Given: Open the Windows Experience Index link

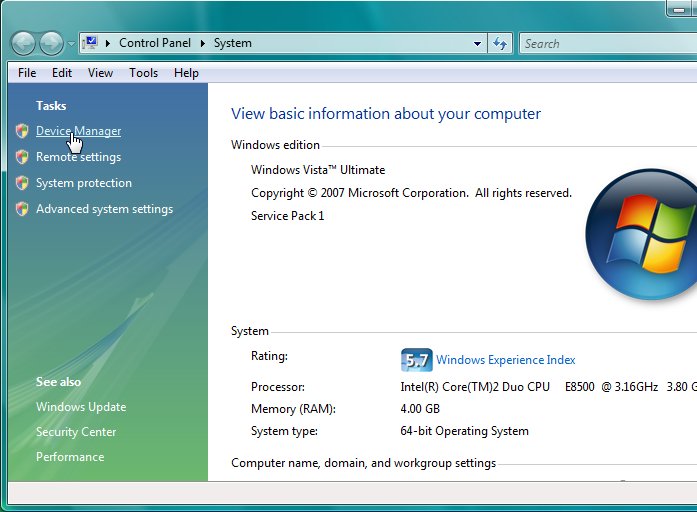Looking at the screenshot, I should 506,360.
